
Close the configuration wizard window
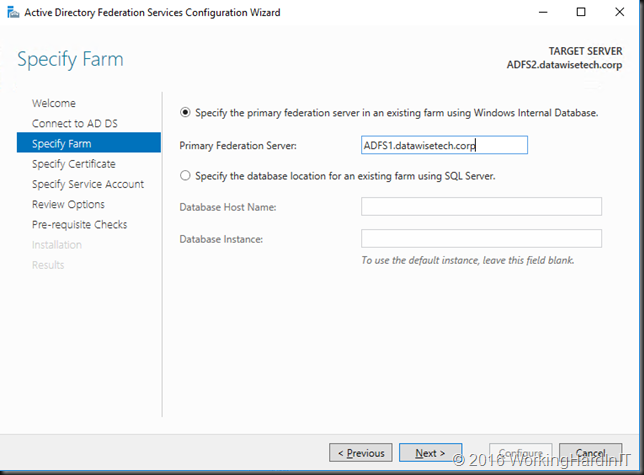[620, 12]
